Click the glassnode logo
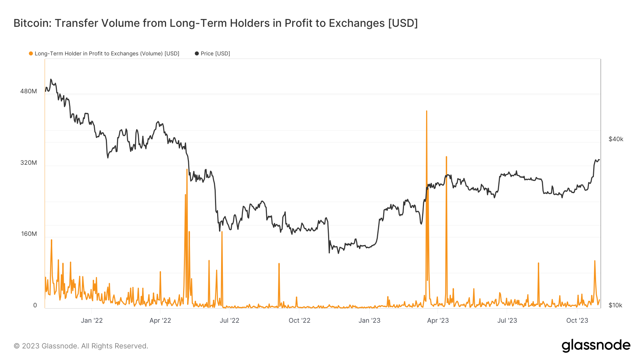Screen dimensions: 644x362 (x=596, y=346)
